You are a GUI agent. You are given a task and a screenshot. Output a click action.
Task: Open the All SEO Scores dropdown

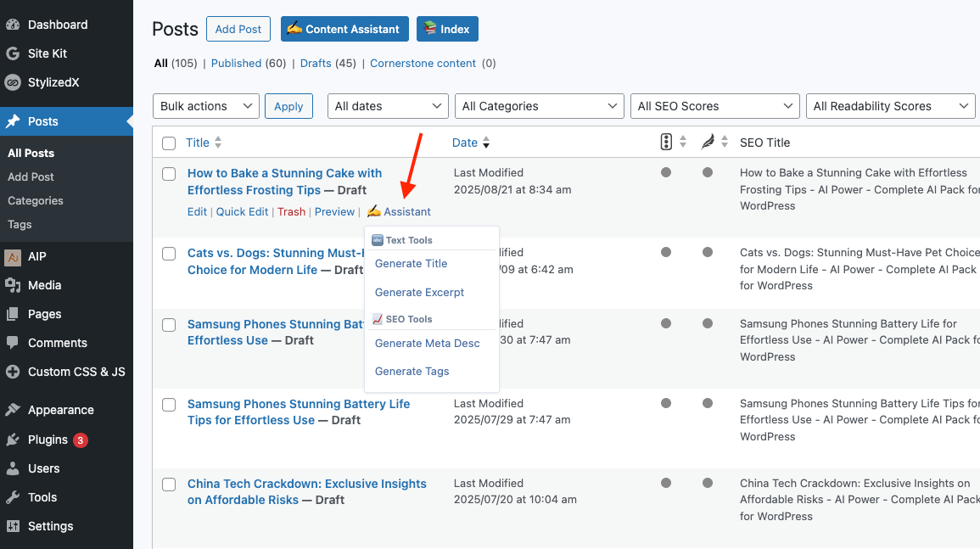[714, 106]
